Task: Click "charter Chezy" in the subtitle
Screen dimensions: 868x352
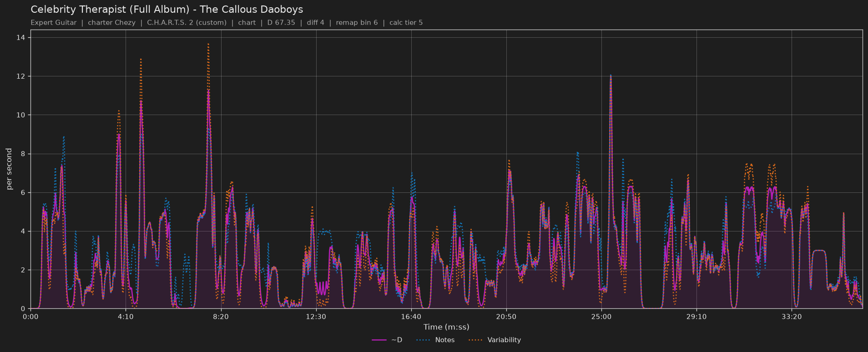Action: 111,23
